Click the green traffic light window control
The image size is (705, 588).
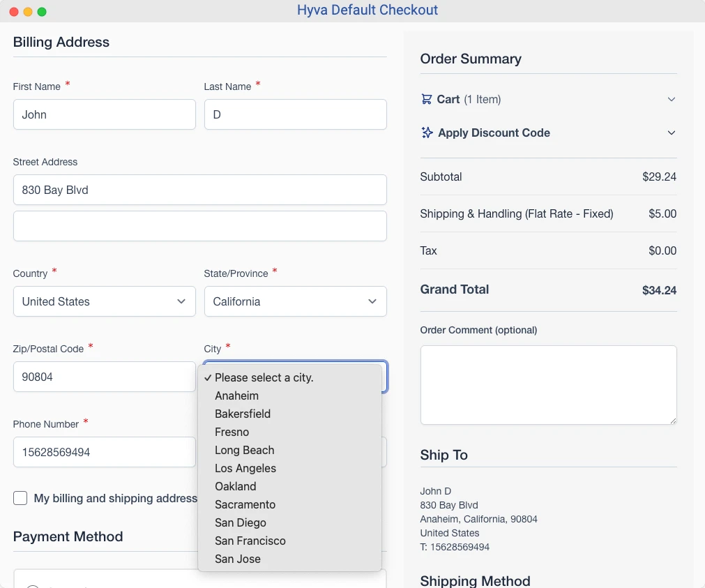click(x=41, y=10)
